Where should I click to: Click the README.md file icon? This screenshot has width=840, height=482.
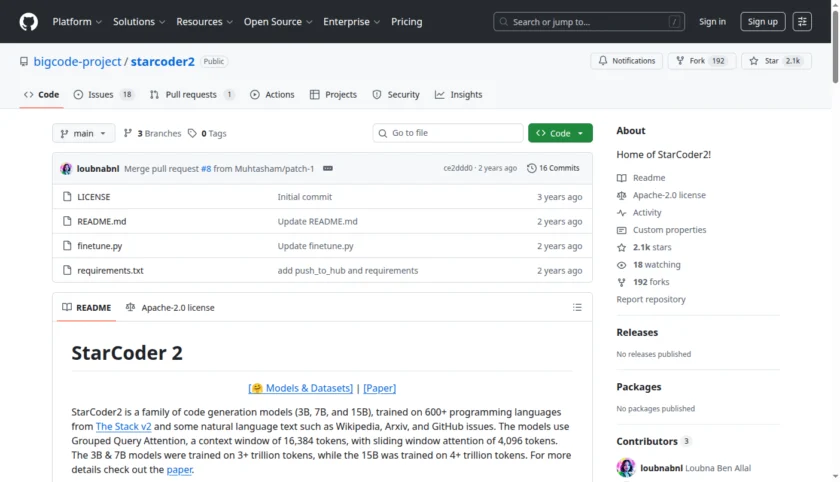(x=67, y=221)
